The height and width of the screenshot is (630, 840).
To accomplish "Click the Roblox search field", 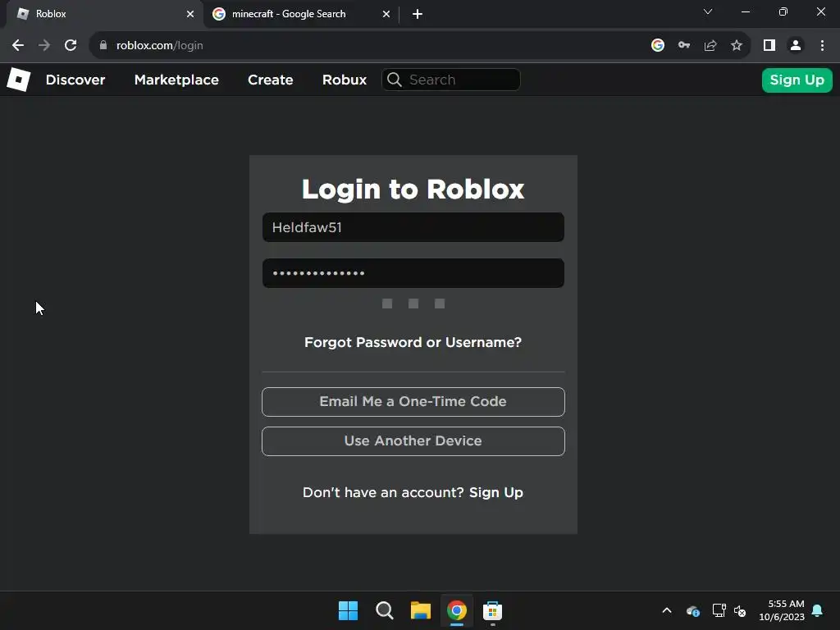I will click(x=450, y=80).
